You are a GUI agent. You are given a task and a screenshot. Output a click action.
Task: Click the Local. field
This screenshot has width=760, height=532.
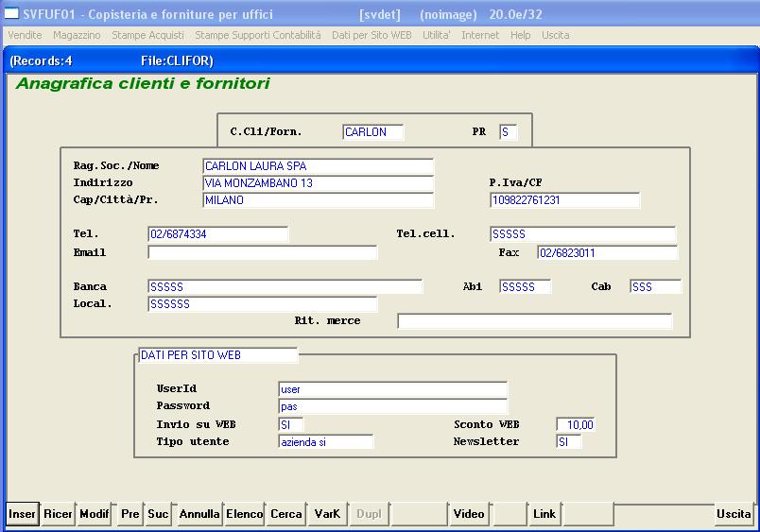point(262,303)
